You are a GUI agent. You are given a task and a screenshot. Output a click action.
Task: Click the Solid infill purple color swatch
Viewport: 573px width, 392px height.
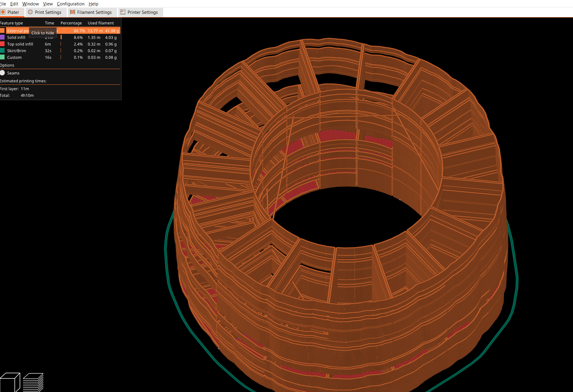[2, 37]
